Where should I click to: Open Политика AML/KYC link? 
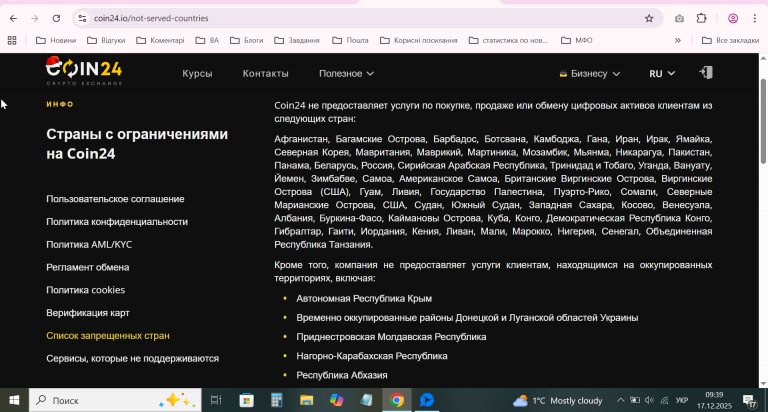click(89, 244)
